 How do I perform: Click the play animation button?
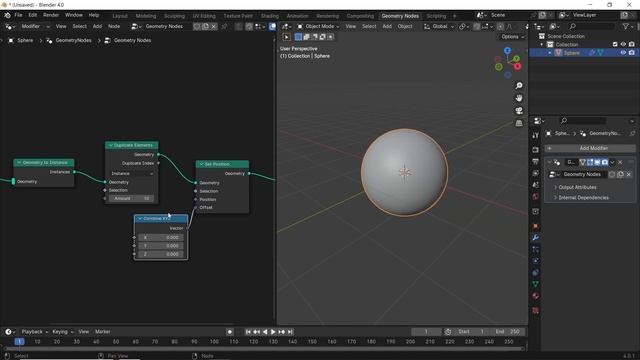(273, 332)
